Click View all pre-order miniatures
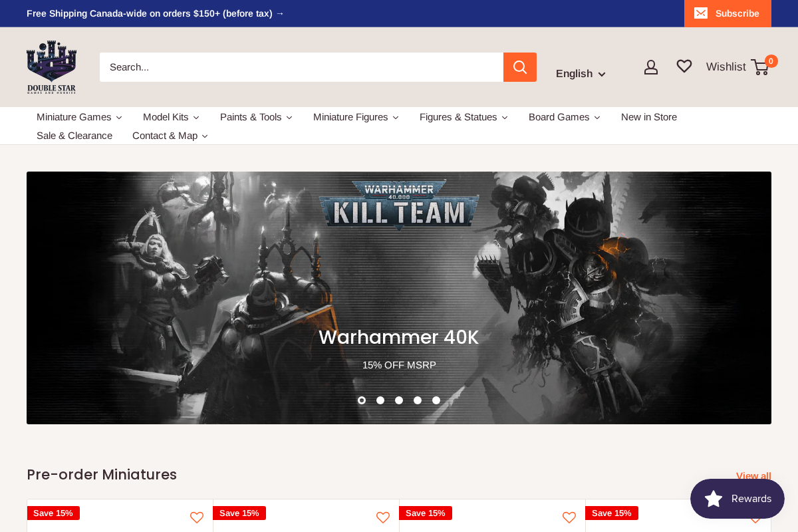Screen dimensions: 798x532 (x=753, y=475)
